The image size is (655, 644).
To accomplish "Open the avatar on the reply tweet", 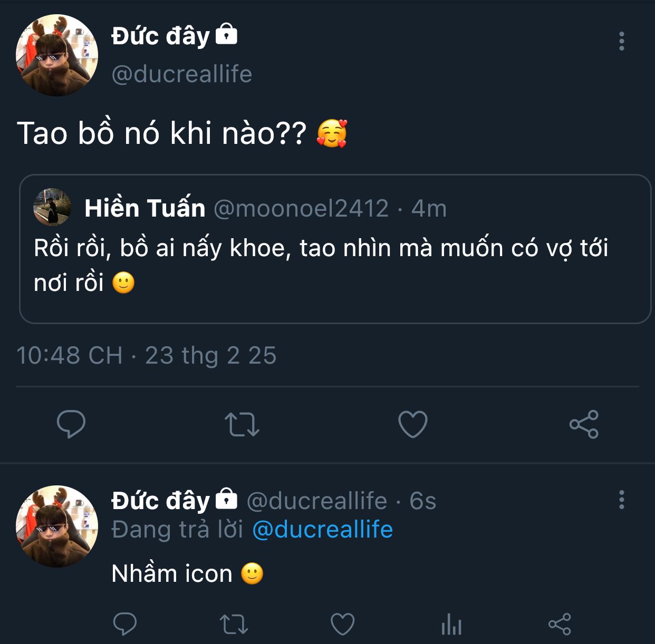I will pos(57,526).
